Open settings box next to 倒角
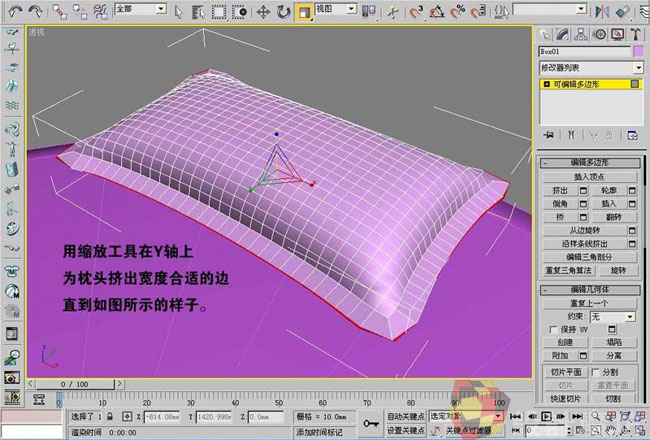Viewport: 650px width, 440px height. tap(583, 204)
